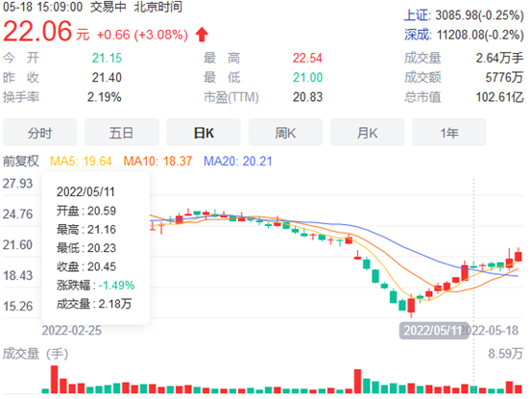Click the 2022/05/11 crosshair date marker
Viewport: 532px width, 399px height.
pos(434,331)
